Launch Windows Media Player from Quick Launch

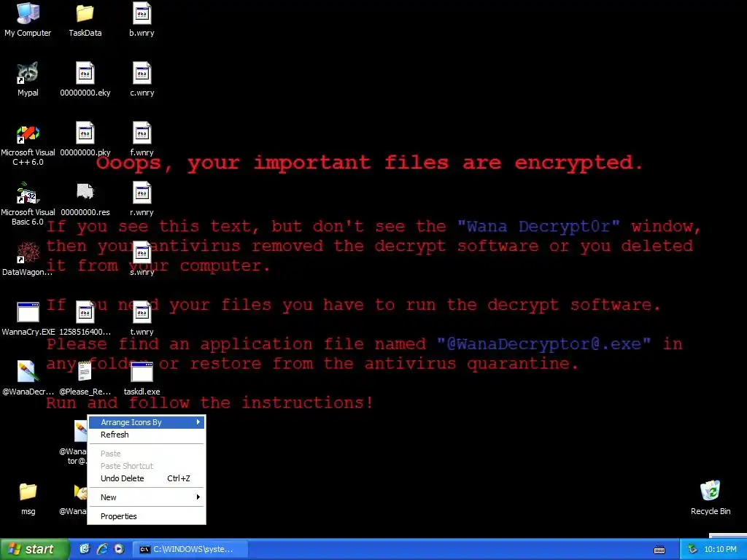coord(119,549)
